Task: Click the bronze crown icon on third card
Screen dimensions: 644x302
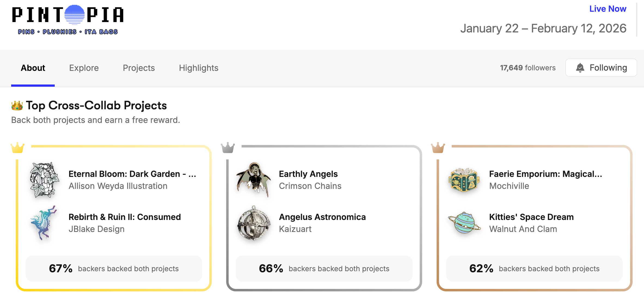Action: (438, 148)
